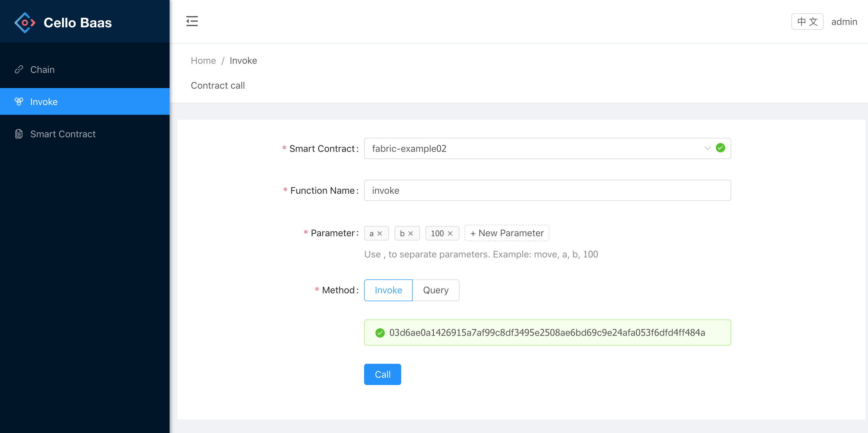Click the Chain link icon in sidebar

pyautogui.click(x=19, y=69)
